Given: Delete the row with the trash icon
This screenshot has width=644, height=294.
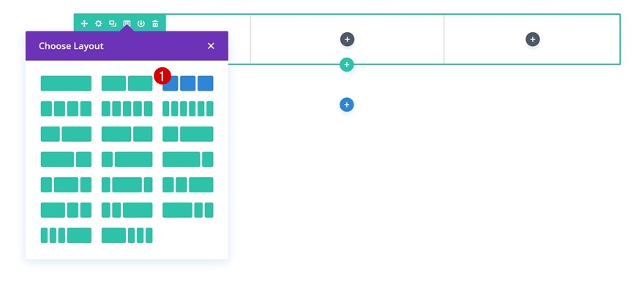Looking at the screenshot, I should 155,23.
